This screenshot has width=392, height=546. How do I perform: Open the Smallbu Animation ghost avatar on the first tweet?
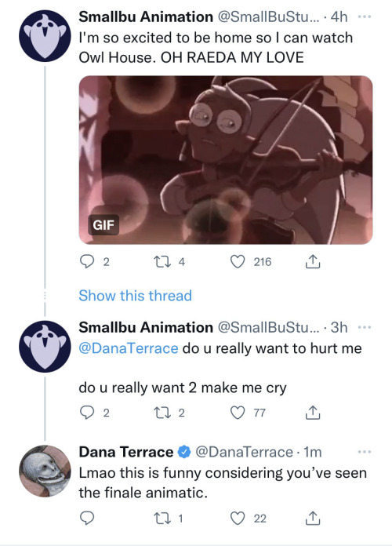coord(45,36)
